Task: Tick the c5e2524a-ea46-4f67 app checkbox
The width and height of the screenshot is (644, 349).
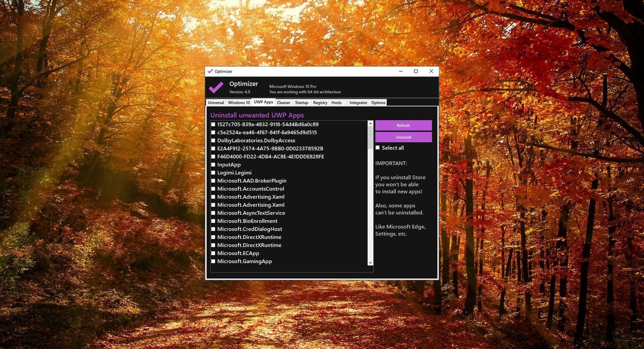Action: pos(213,133)
